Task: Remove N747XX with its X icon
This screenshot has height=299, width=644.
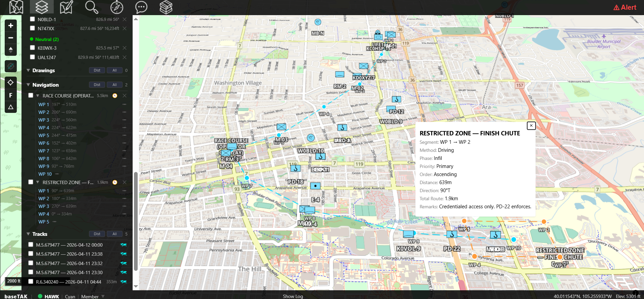Action: [125, 29]
